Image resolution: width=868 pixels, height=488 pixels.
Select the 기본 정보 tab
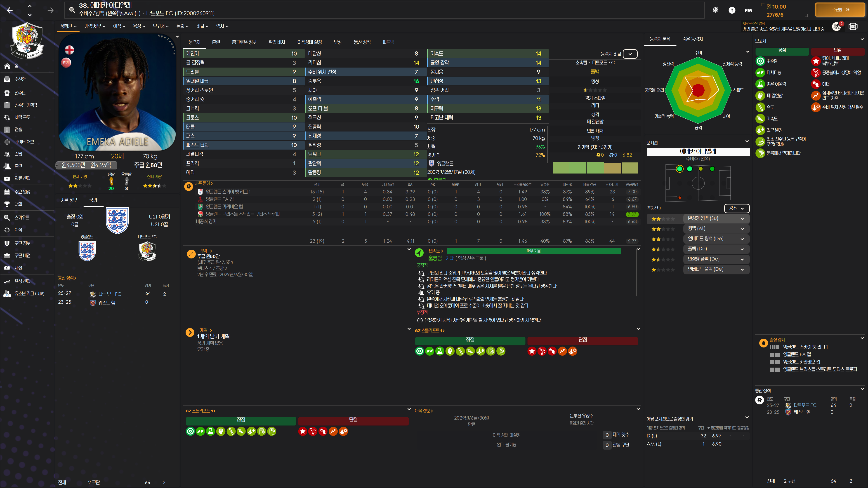click(x=69, y=200)
